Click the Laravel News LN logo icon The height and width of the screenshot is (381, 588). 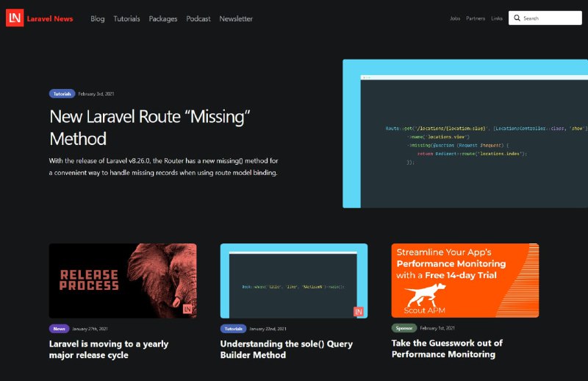coord(15,18)
